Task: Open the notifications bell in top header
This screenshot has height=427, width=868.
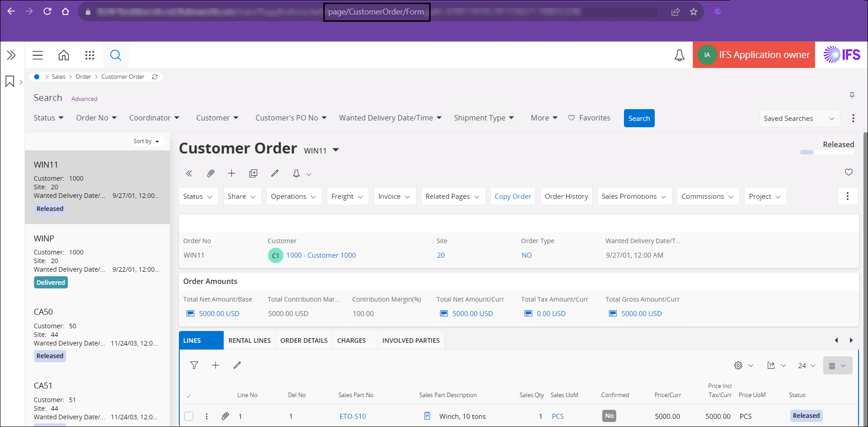Action: (679, 55)
